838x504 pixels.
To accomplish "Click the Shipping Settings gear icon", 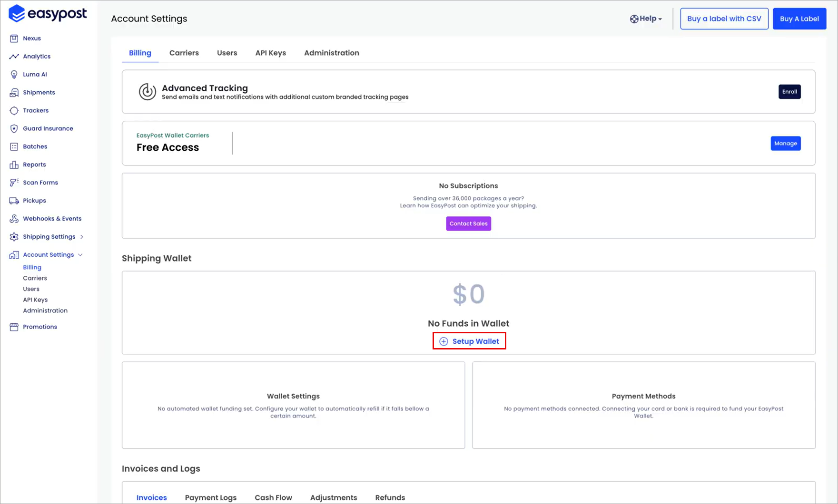I will tap(14, 237).
